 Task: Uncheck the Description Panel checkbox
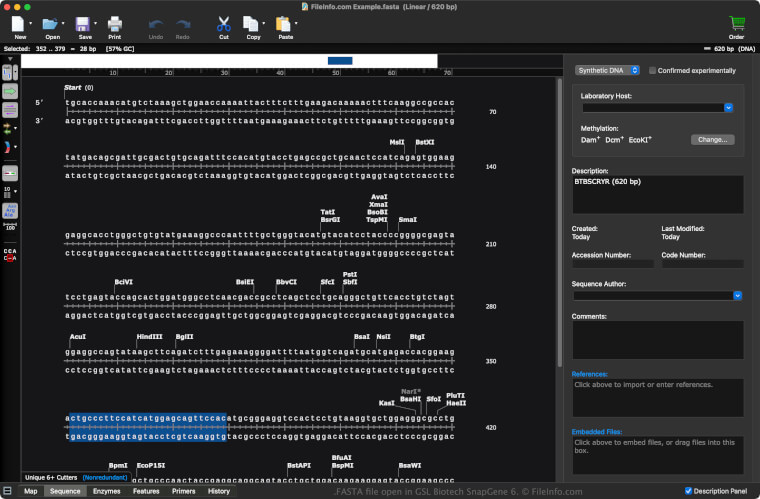click(689, 491)
